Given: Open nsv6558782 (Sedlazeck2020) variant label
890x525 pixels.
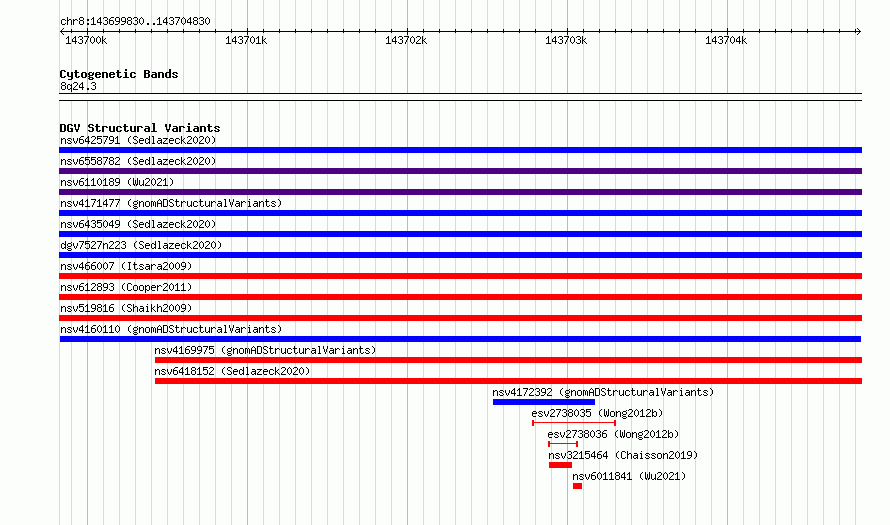Looking at the screenshot, I should 138,161.
